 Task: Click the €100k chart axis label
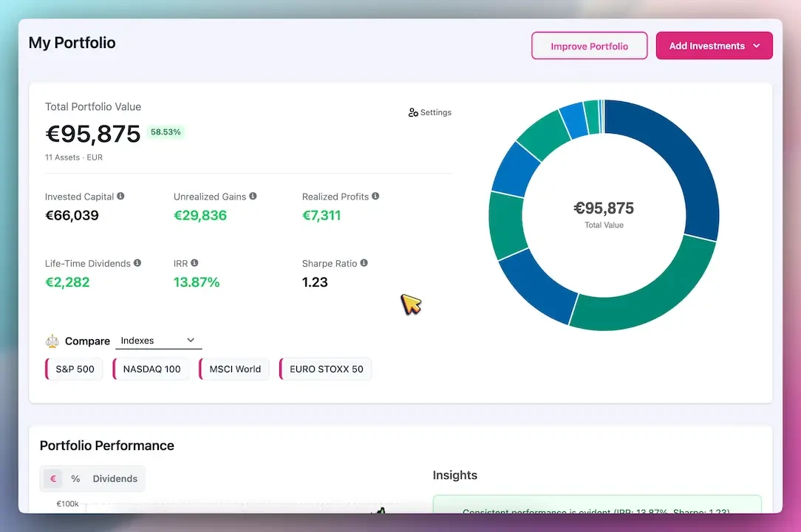pos(67,504)
